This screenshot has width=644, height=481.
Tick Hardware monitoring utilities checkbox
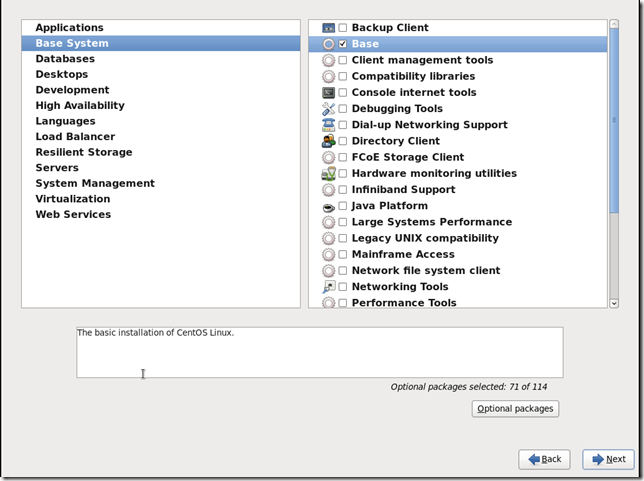[343, 173]
